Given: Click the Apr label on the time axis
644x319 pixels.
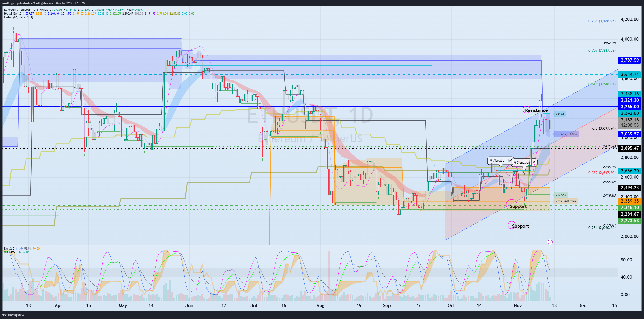Looking at the screenshot, I should [x=58, y=305].
